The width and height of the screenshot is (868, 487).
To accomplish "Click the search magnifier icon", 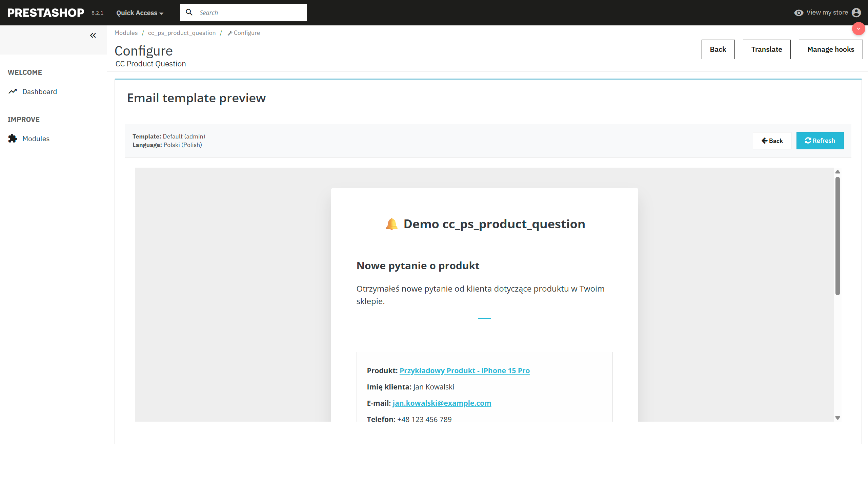I will (x=189, y=12).
